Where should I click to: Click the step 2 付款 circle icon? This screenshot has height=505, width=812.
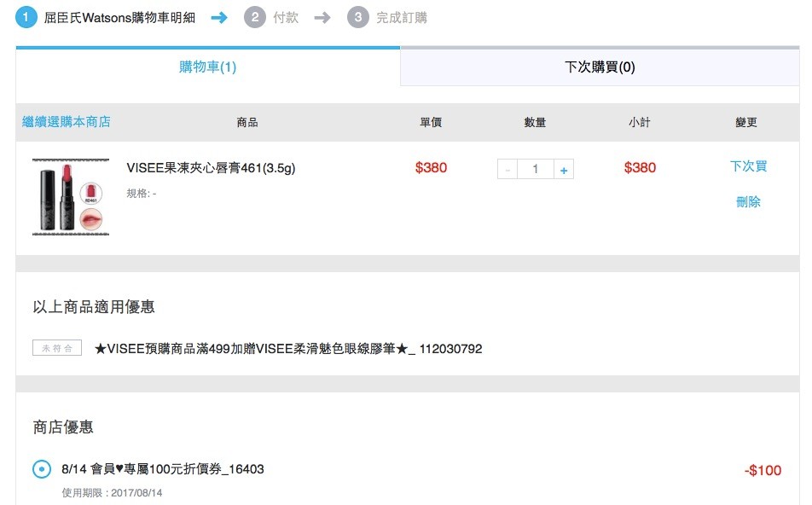point(255,17)
